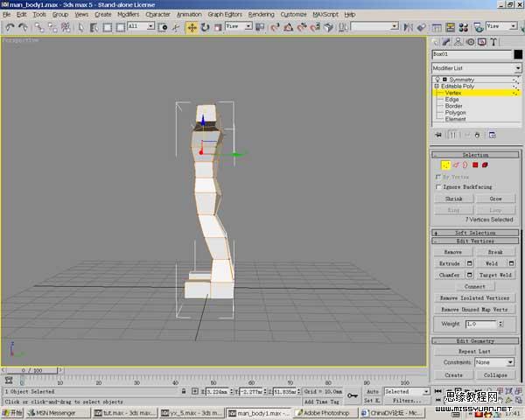Screen dimensions: 525x420
Task: Click the Redo arrow icon
Action: [x=23, y=27]
